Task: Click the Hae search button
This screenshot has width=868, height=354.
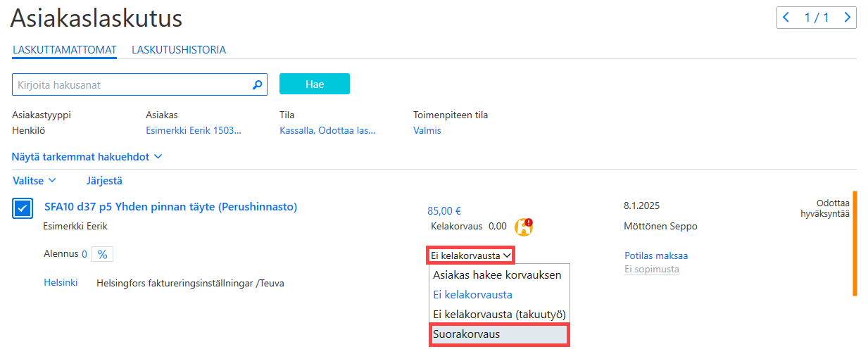Action: pyautogui.click(x=315, y=84)
